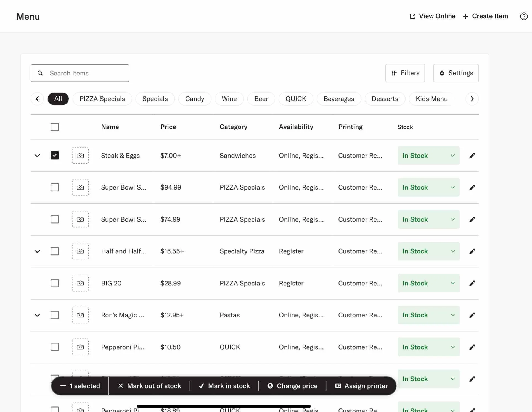
Task: Filter by Wine category
Action: (x=229, y=99)
